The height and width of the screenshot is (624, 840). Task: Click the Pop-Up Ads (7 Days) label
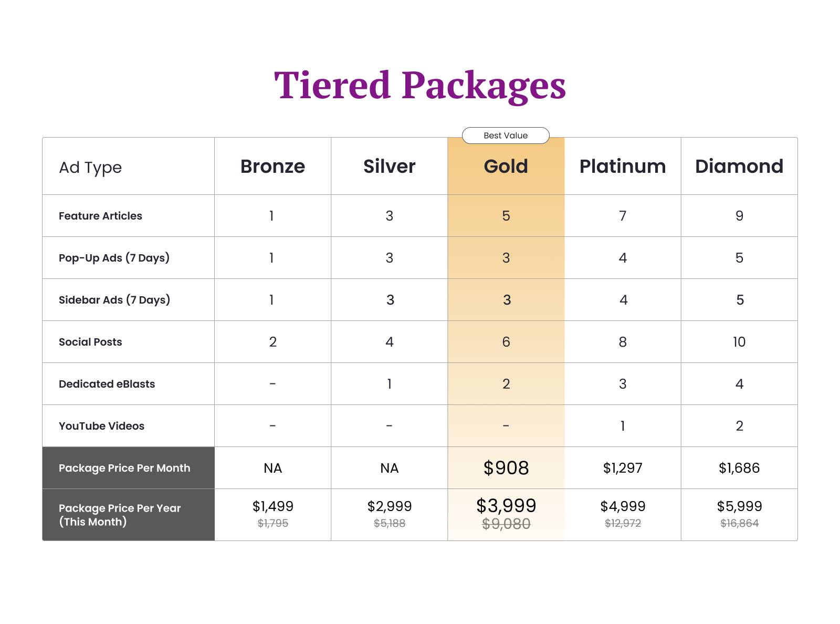114,258
